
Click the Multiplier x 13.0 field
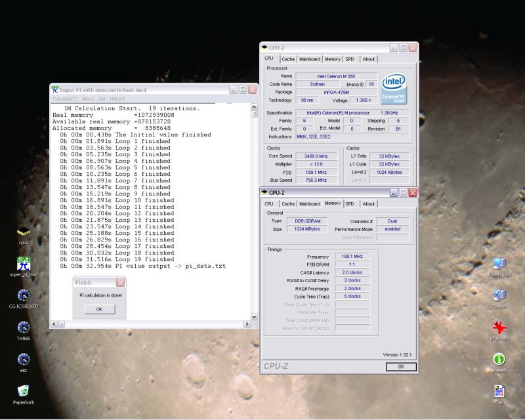coord(316,164)
